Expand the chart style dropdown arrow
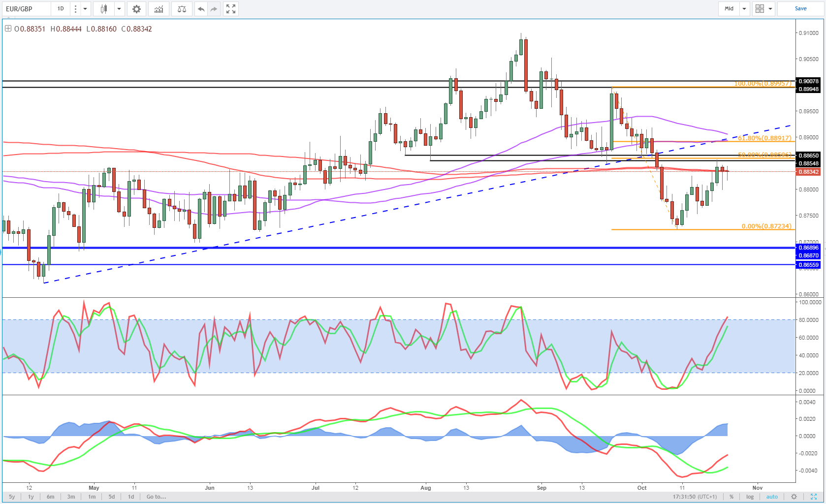Image resolution: width=826 pixels, height=504 pixels. (119, 9)
